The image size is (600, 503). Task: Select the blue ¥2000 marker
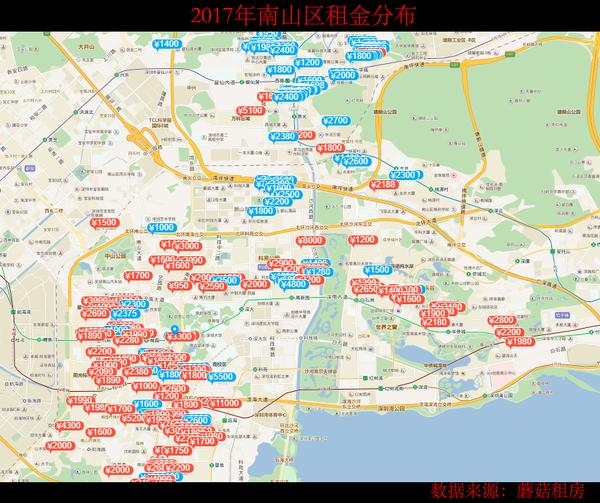(343, 75)
